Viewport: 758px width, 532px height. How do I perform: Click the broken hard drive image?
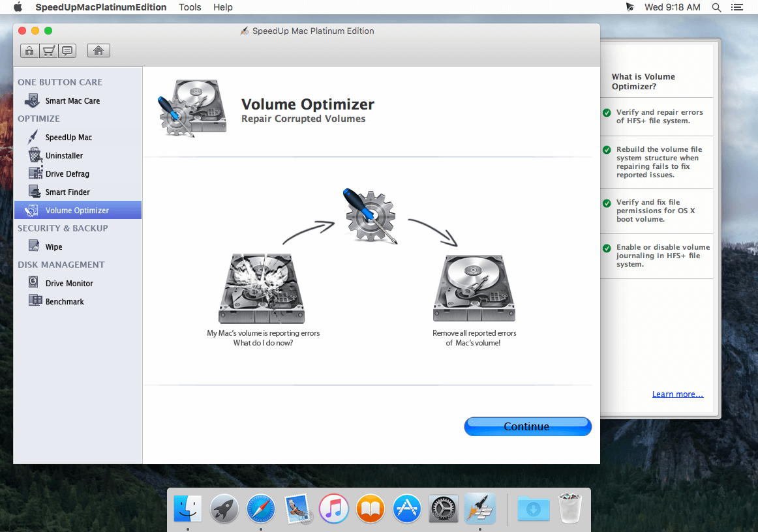click(x=262, y=288)
